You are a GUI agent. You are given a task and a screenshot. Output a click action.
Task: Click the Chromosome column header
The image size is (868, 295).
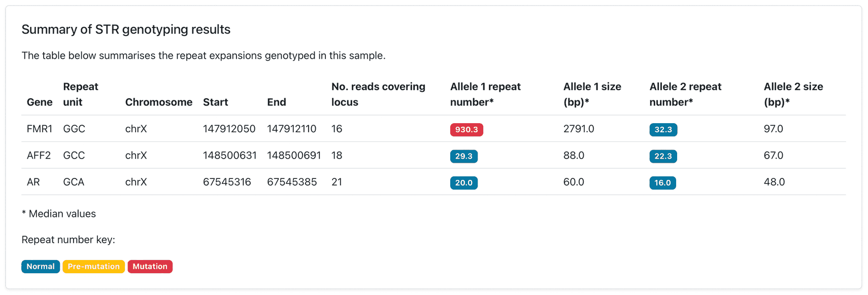[x=158, y=102]
